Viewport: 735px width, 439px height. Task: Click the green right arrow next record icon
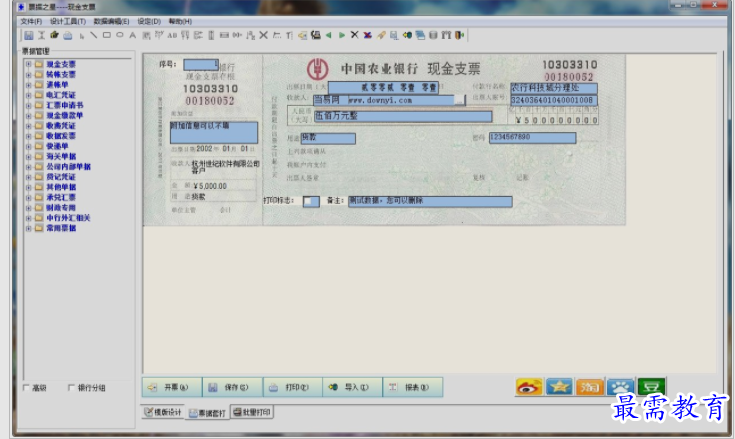click(342, 35)
